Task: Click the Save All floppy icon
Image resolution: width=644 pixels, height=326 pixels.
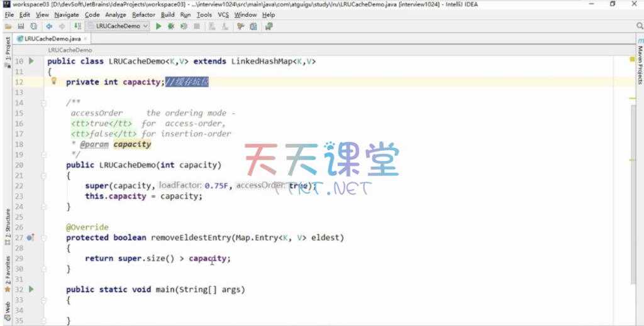Action: tap(21, 26)
